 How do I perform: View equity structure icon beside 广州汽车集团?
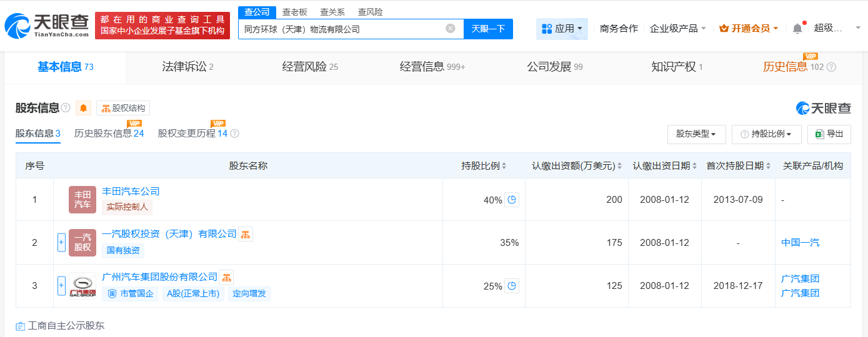click(x=226, y=277)
